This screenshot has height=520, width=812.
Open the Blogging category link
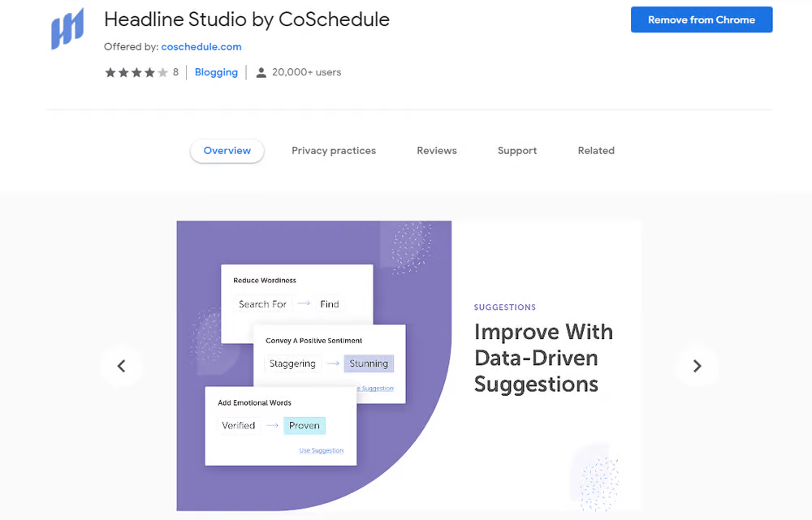(x=217, y=72)
